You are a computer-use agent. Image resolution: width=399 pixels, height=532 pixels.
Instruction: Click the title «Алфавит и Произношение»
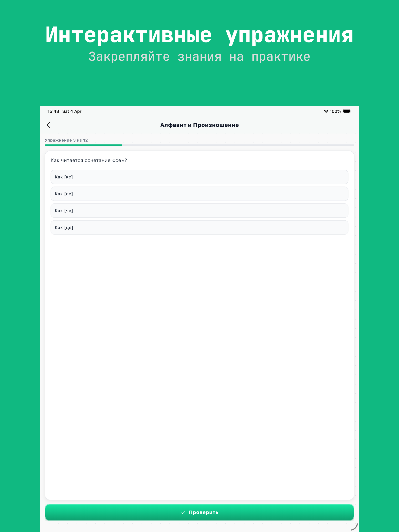click(x=199, y=125)
